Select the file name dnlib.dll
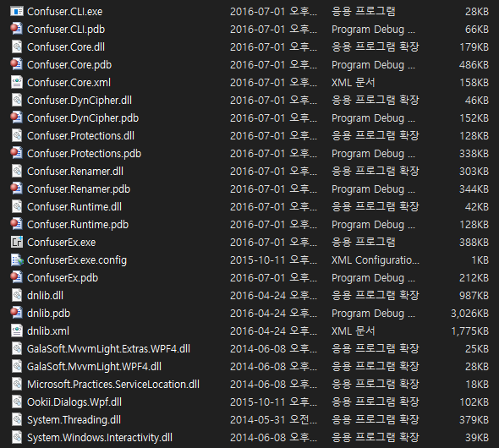The height and width of the screenshot is (448, 499). [45, 296]
